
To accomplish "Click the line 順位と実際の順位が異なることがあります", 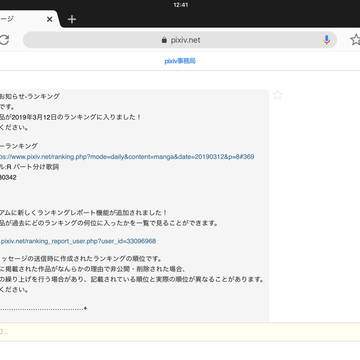I will coord(132,279).
